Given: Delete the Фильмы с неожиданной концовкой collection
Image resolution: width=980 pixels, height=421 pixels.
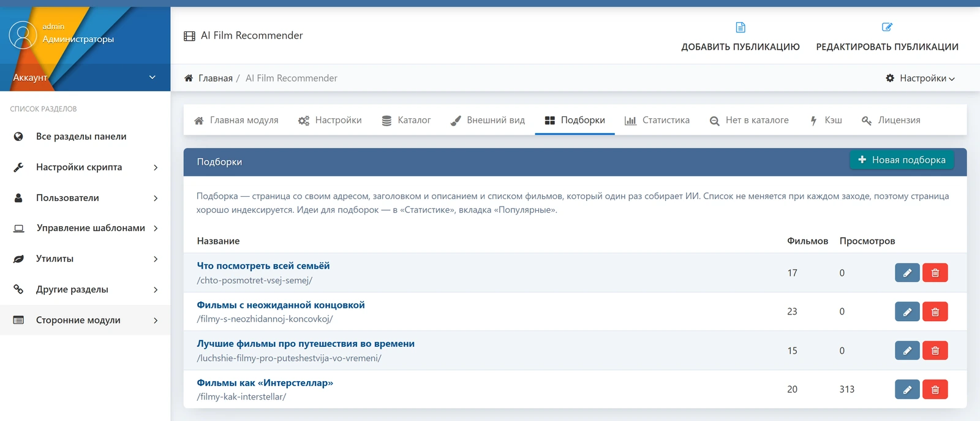Looking at the screenshot, I should [935, 311].
